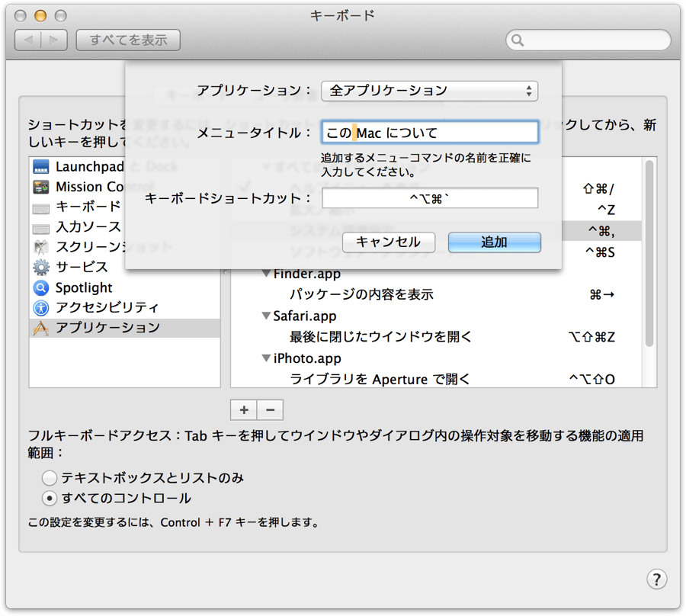Image resolution: width=686 pixels, height=616 pixels.
Task: Go back with the left arrow
Action: (28, 40)
